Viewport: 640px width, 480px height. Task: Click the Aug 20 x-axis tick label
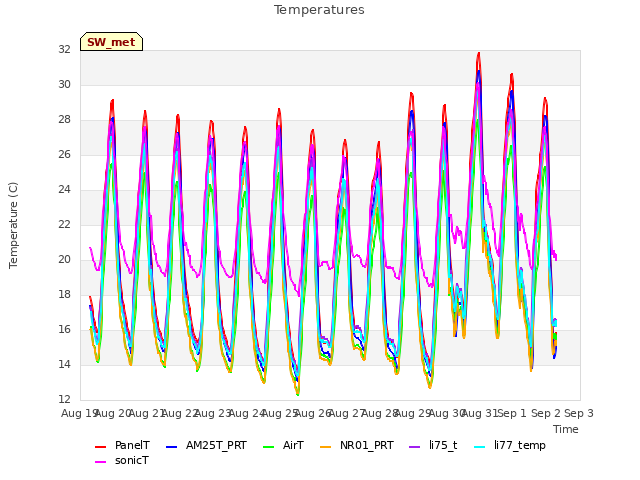click(113, 413)
